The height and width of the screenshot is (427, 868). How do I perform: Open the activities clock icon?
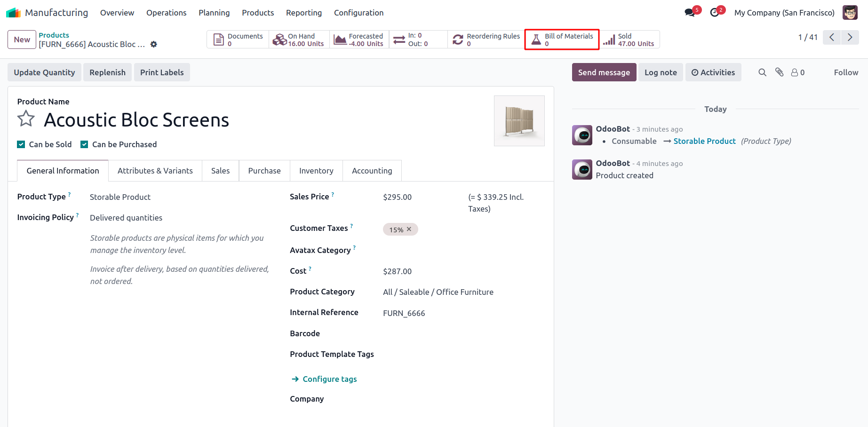715,13
